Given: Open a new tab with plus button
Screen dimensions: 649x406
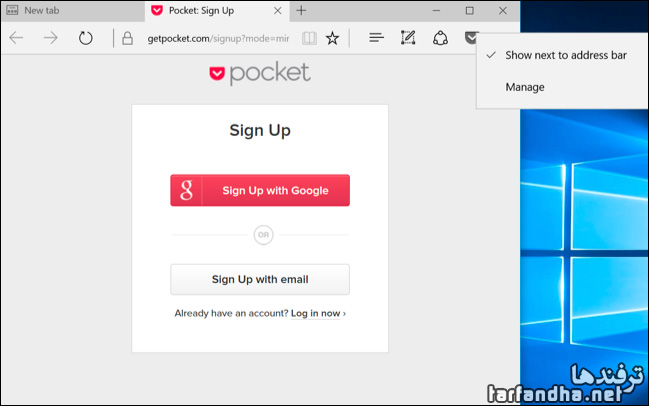Looking at the screenshot, I should tap(301, 11).
